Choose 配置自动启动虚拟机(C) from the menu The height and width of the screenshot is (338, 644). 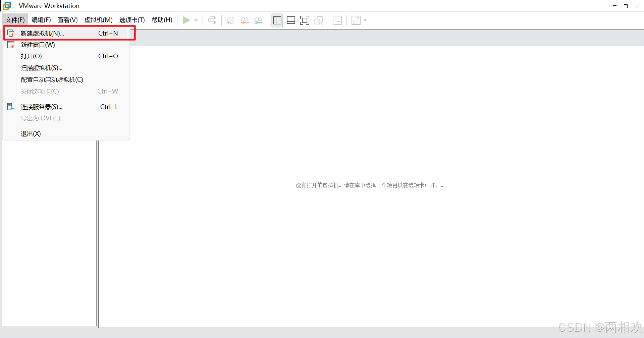[x=66, y=79]
